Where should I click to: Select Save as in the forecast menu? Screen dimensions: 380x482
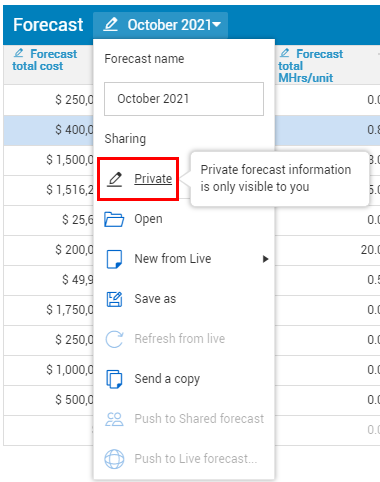[155, 299]
